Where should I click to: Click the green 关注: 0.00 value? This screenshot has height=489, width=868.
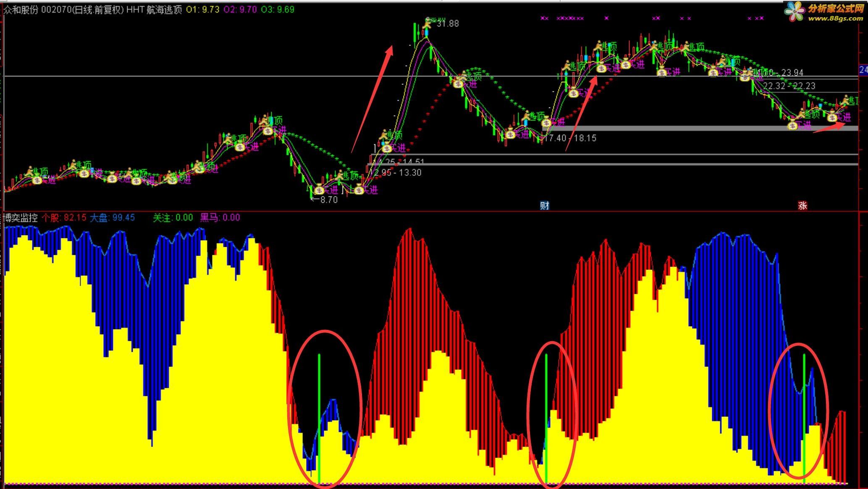(x=173, y=217)
